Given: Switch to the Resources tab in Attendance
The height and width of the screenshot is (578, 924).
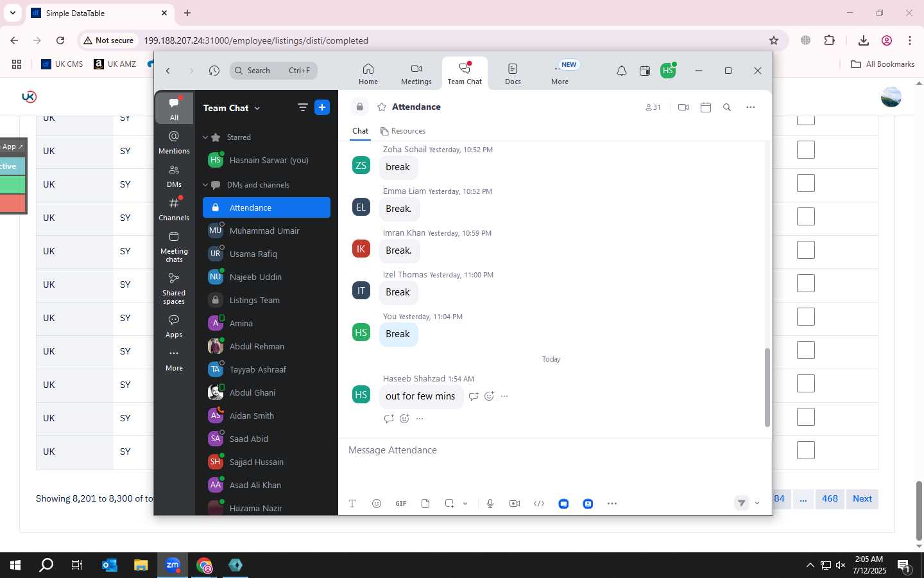Looking at the screenshot, I should 403,131.
